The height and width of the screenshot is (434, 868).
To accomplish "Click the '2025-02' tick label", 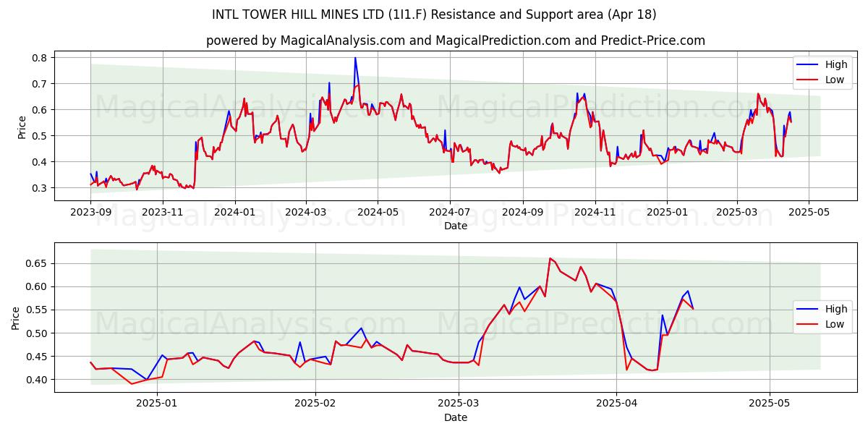I will click(x=316, y=404).
